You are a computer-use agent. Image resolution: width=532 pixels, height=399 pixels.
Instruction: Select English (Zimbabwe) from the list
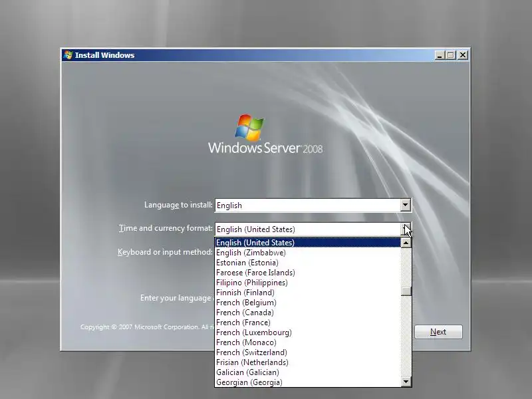point(308,253)
